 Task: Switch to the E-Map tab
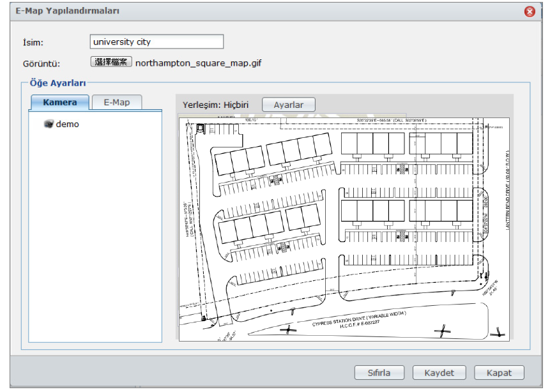click(x=117, y=102)
